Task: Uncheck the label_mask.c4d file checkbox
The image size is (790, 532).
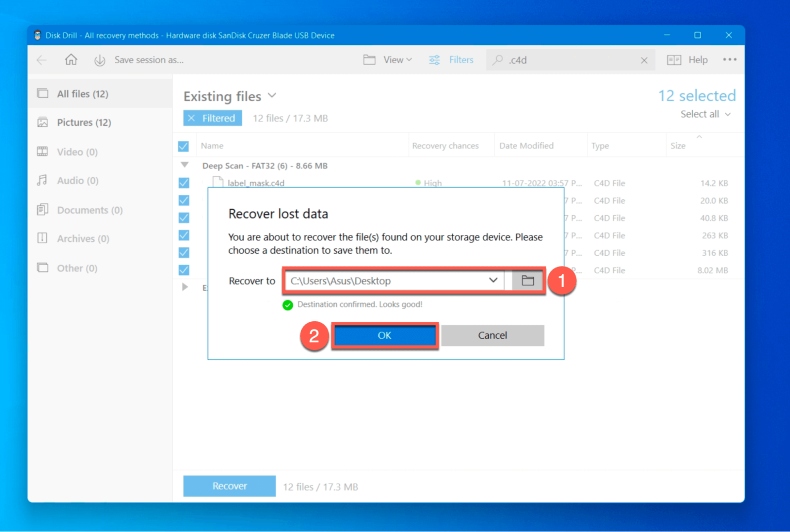Action: click(184, 183)
